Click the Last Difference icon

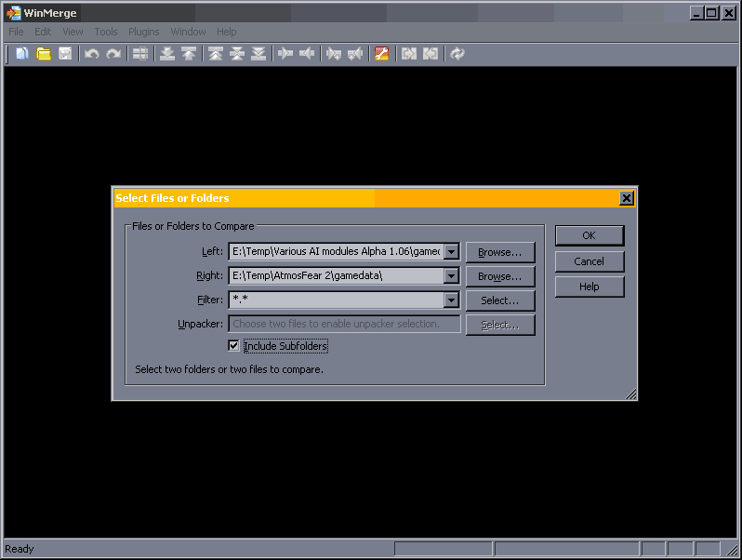(x=258, y=54)
